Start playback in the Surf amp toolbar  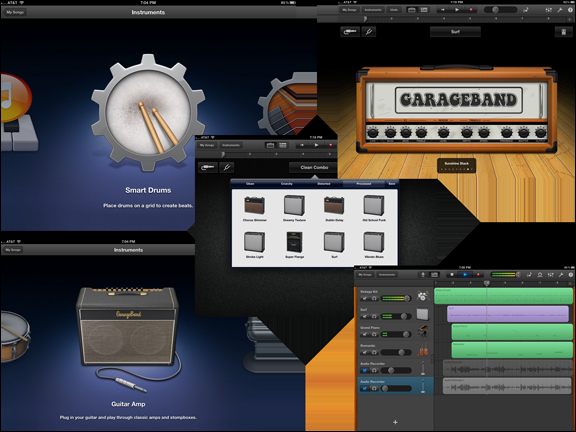click(457, 10)
